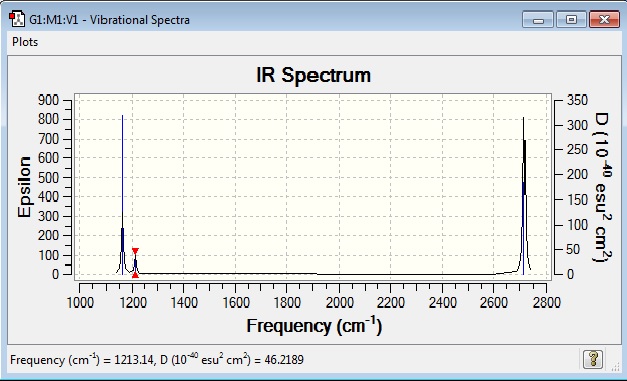Click the D (10-40 esu2 cm2) axis label
The image size is (627, 381).
[602, 187]
